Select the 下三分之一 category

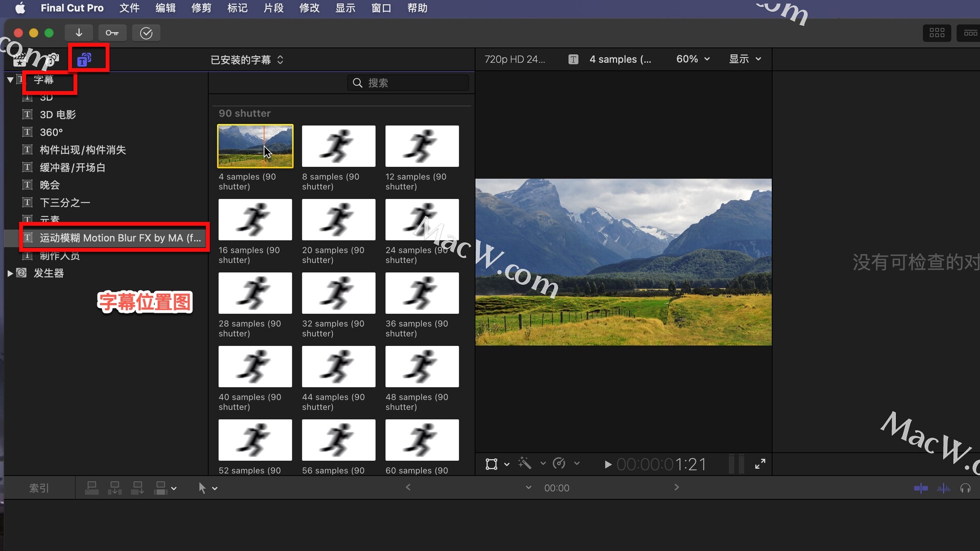65,203
